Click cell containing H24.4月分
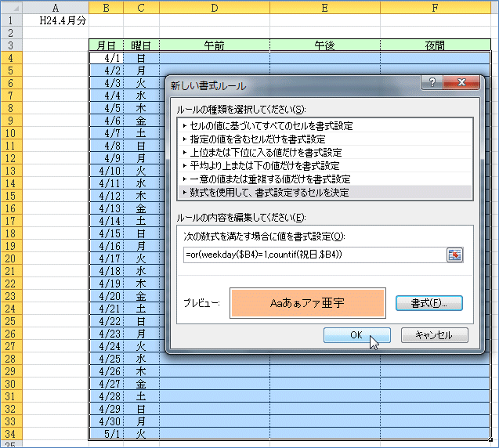The height and width of the screenshot is (448, 499). (56, 20)
